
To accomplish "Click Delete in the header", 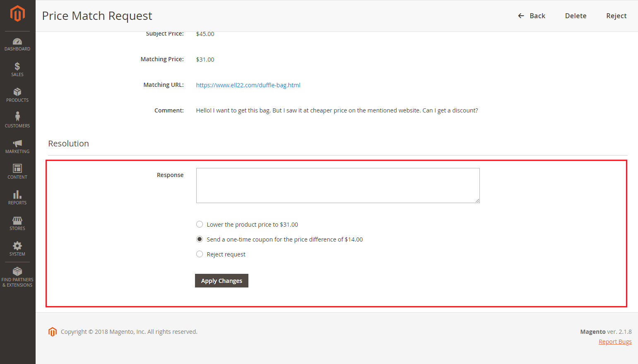I will [575, 15].
